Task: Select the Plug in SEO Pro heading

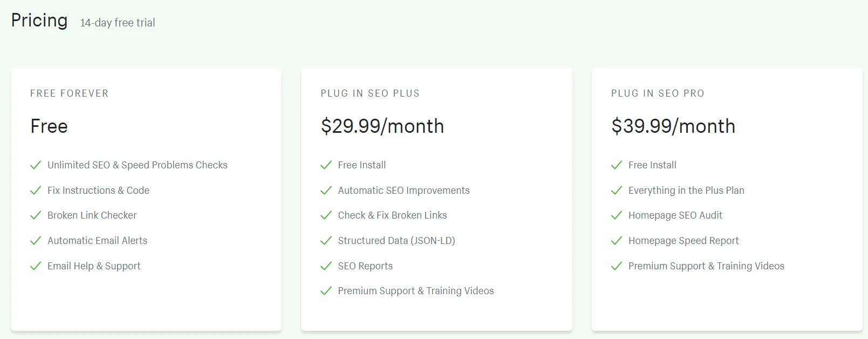Action: point(658,93)
